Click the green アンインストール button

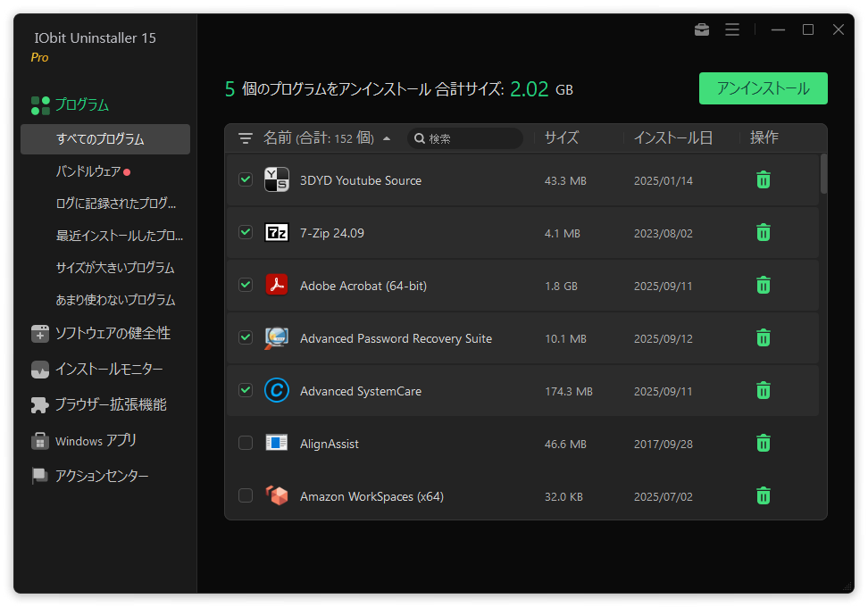(763, 88)
